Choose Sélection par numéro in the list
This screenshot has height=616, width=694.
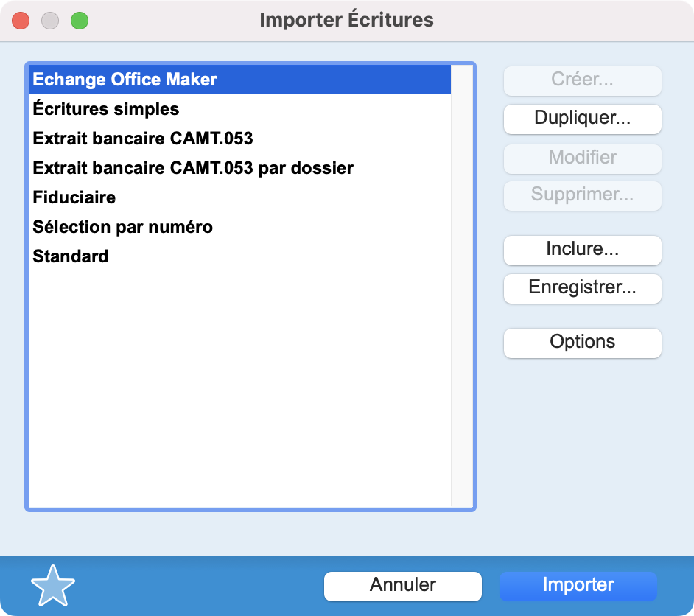point(240,227)
